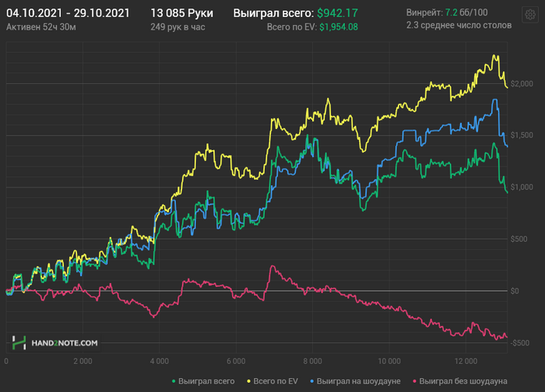Click the $500 y-axis label
This screenshot has width=545, height=392.
point(519,239)
